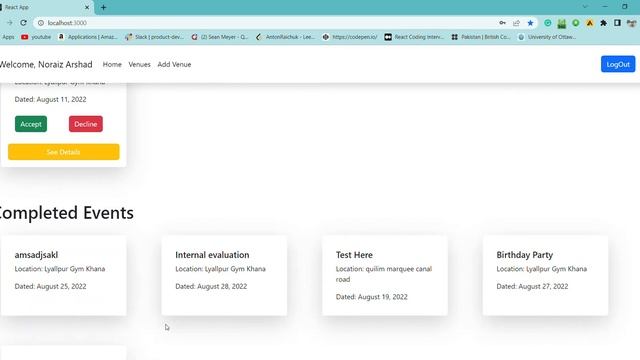Toggle the browser side panel icon
The image size is (640, 360).
(x=617, y=23)
